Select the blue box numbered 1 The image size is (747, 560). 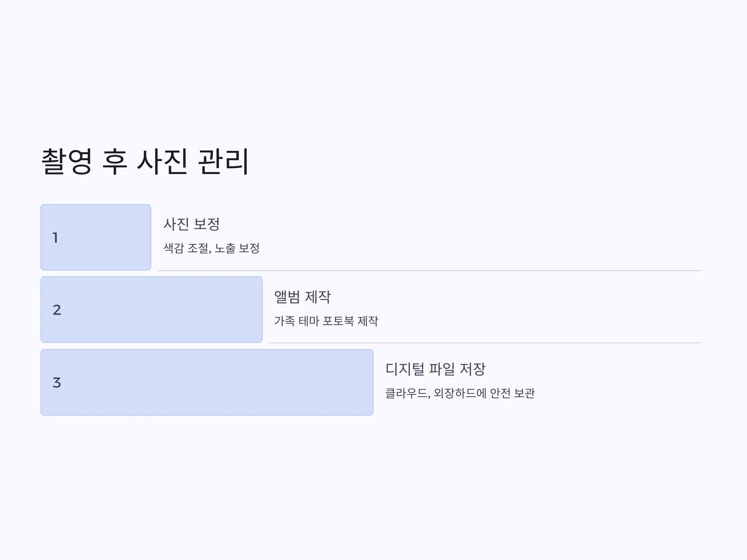click(96, 237)
